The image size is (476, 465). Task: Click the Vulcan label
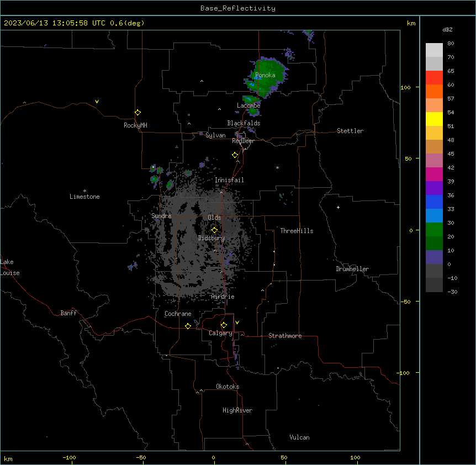(299, 437)
